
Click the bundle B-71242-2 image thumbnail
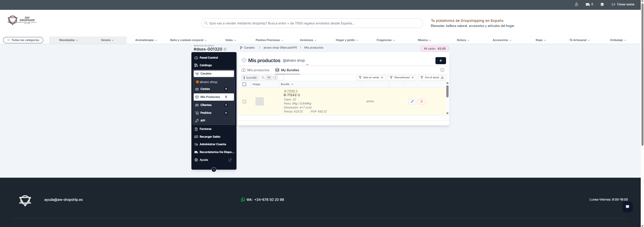click(260, 101)
